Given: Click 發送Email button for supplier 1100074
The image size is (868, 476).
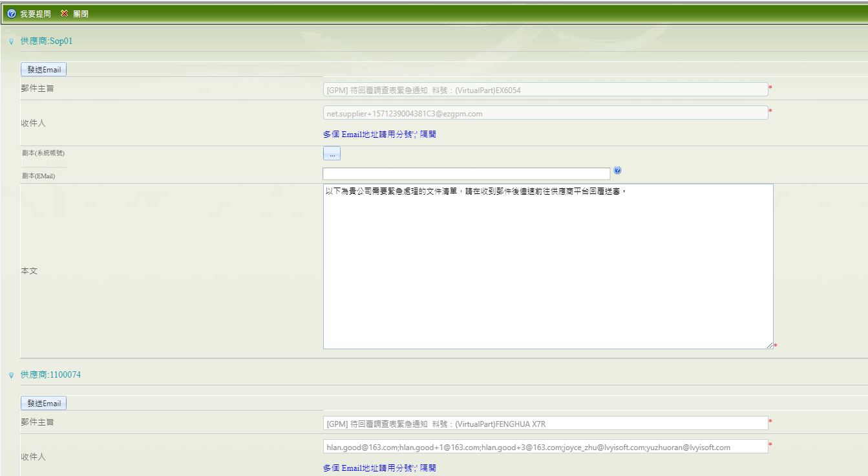Looking at the screenshot, I should (x=44, y=403).
